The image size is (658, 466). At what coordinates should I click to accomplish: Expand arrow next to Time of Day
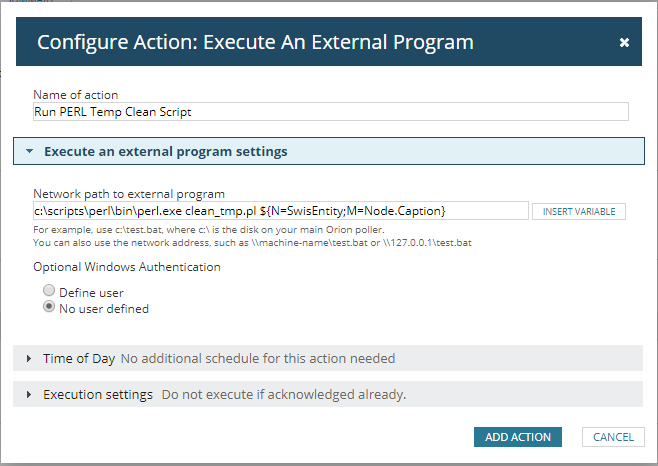(x=29, y=359)
